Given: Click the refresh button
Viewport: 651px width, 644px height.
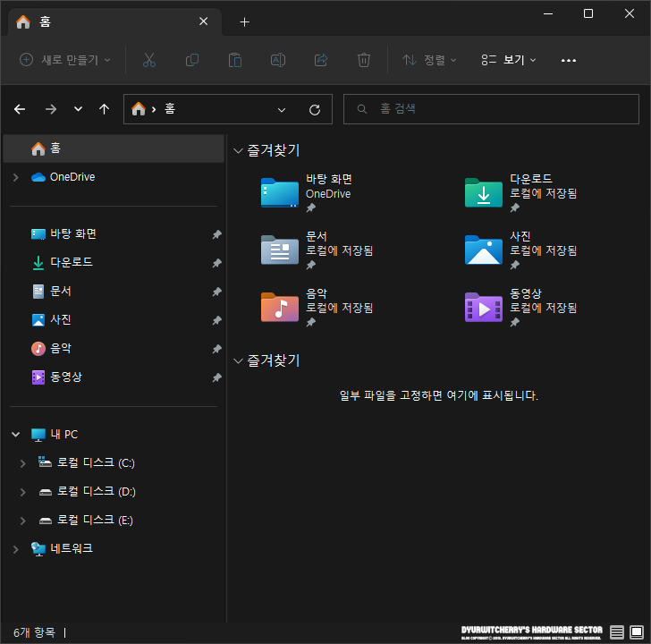Looking at the screenshot, I should [315, 110].
